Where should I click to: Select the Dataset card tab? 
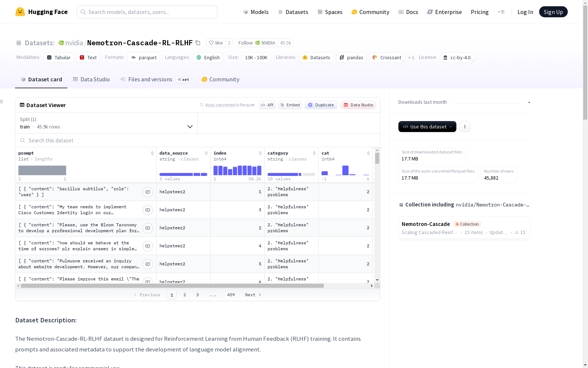coord(41,79)
